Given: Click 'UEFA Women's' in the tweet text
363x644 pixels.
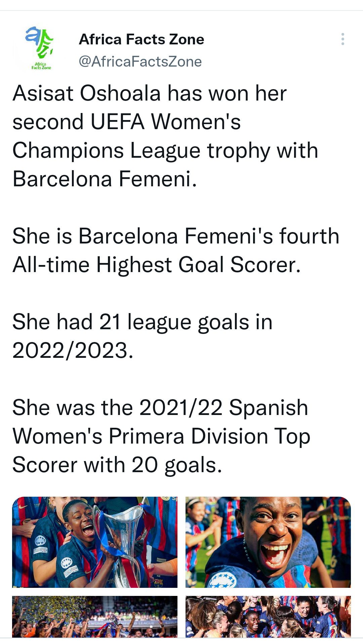Looking at the screenshot, I should click(165, 122).
